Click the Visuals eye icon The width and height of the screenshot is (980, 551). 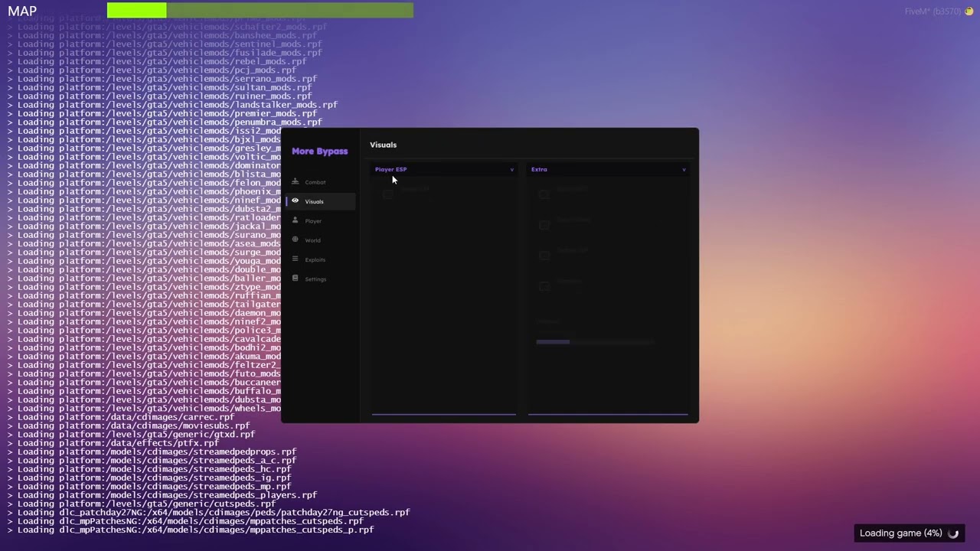tap(295, 201)
